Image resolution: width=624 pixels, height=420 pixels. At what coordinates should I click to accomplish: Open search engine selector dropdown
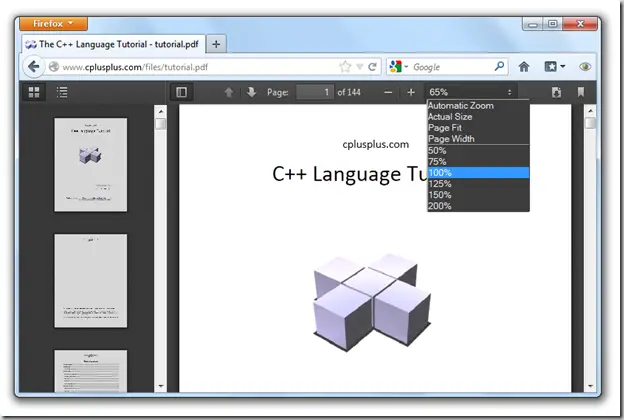pos(399,66)
